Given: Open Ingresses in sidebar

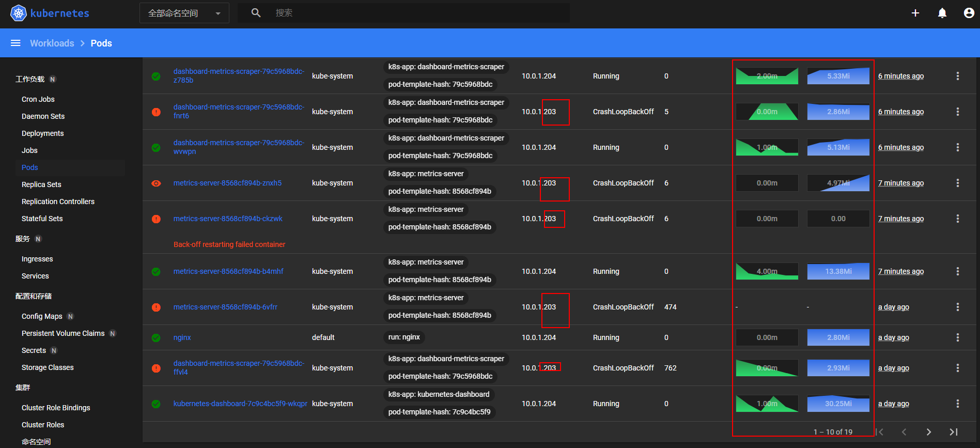Looking at the screenshot, I should point(37,259).
